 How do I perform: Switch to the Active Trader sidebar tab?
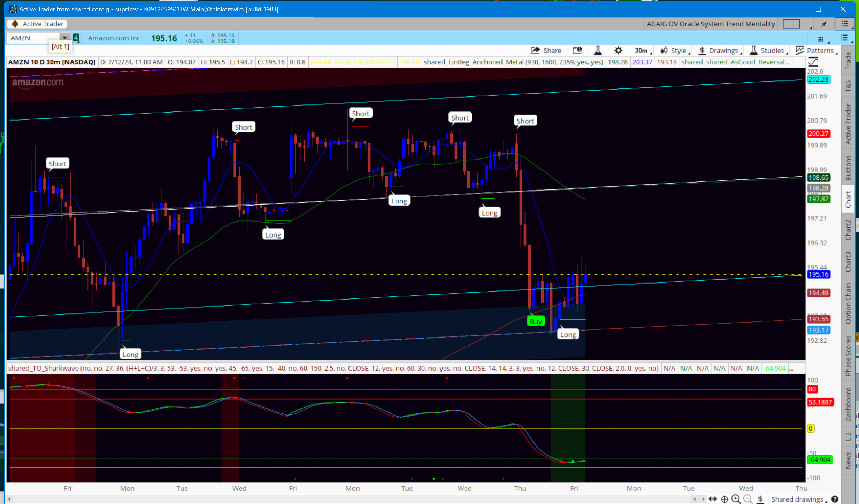click(848, 124)
